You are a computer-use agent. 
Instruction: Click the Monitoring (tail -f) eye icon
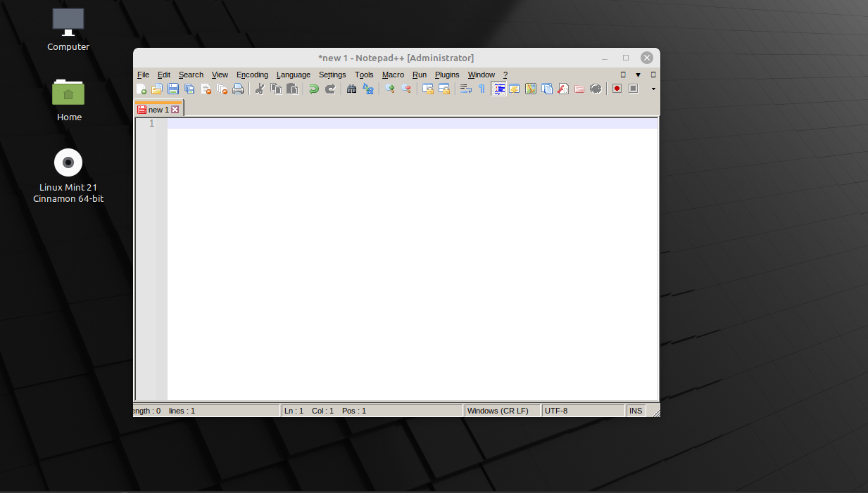pyautogui.click(x=596, y=89)
